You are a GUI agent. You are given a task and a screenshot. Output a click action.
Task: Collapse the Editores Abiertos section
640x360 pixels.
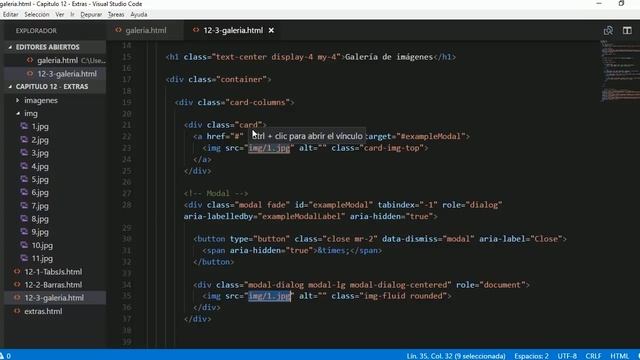coord(55,47)
